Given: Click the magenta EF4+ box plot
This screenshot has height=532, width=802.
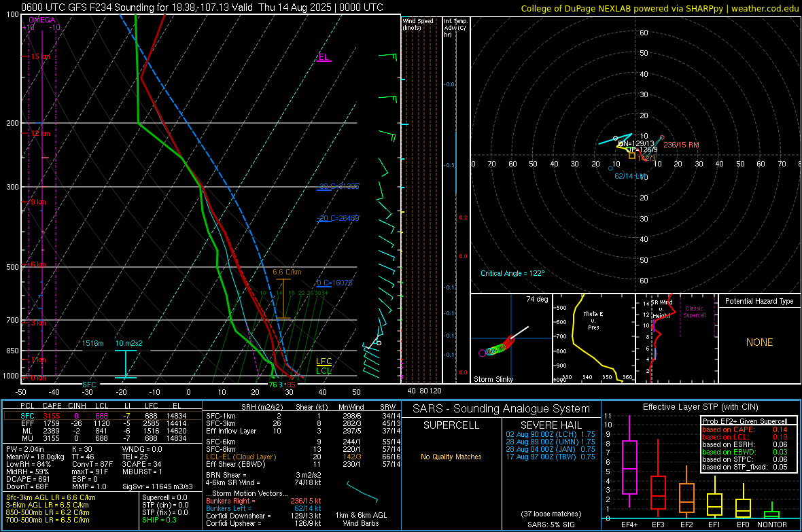Looking at the screenshot, I should pyautogui.click(x=629, y=467).
